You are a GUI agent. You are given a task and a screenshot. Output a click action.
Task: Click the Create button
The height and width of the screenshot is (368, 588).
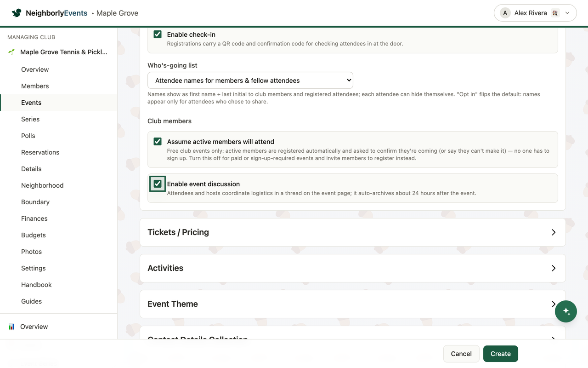click(501, 354)
